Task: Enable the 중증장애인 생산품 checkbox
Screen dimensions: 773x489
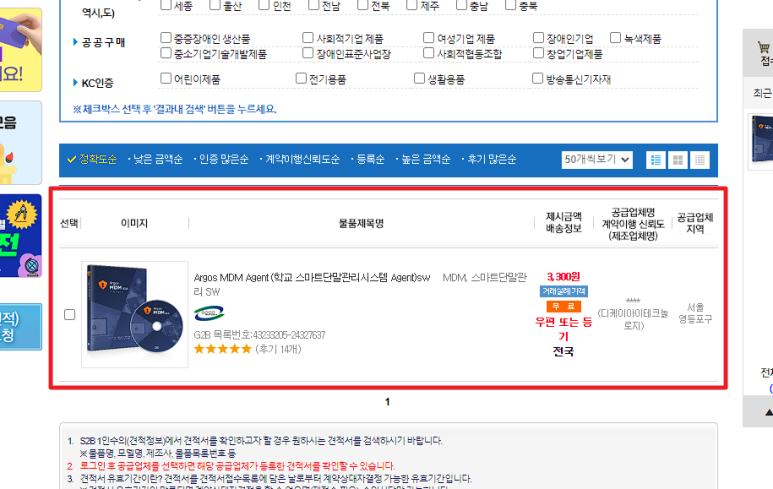Action: [166, 37]
